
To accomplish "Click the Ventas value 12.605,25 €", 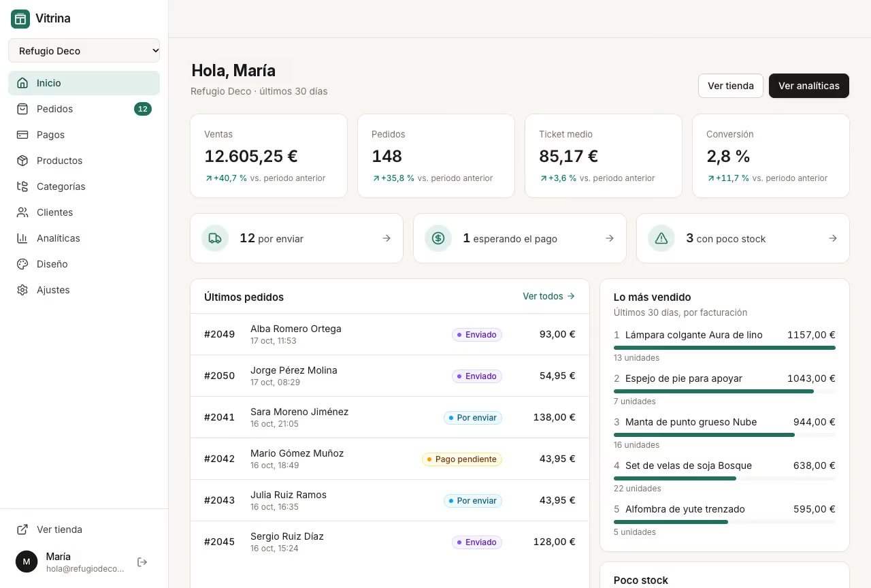I will click(x=251, y=156).
